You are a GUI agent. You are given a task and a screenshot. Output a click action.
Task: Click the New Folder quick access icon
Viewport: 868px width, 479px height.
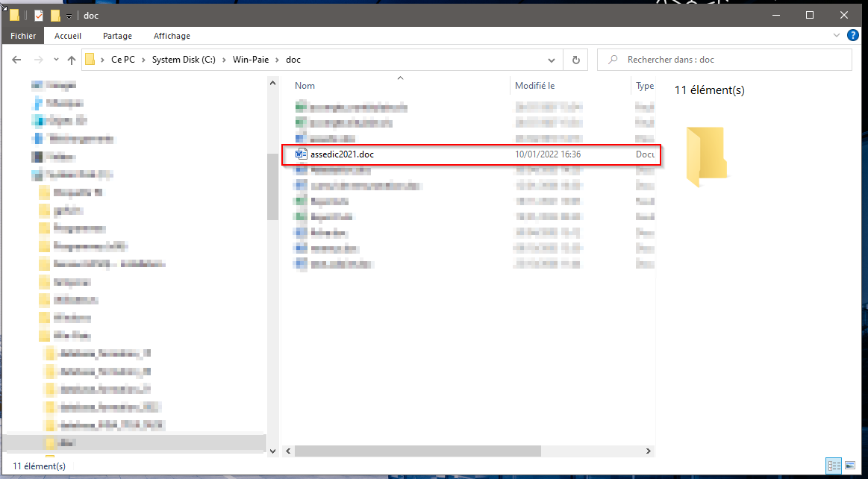click(x=55, y=16)
